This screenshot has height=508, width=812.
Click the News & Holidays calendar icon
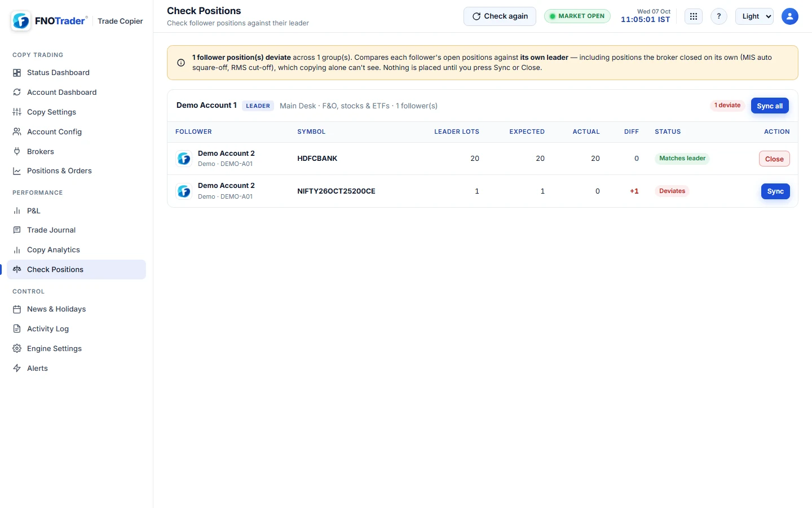17,309
